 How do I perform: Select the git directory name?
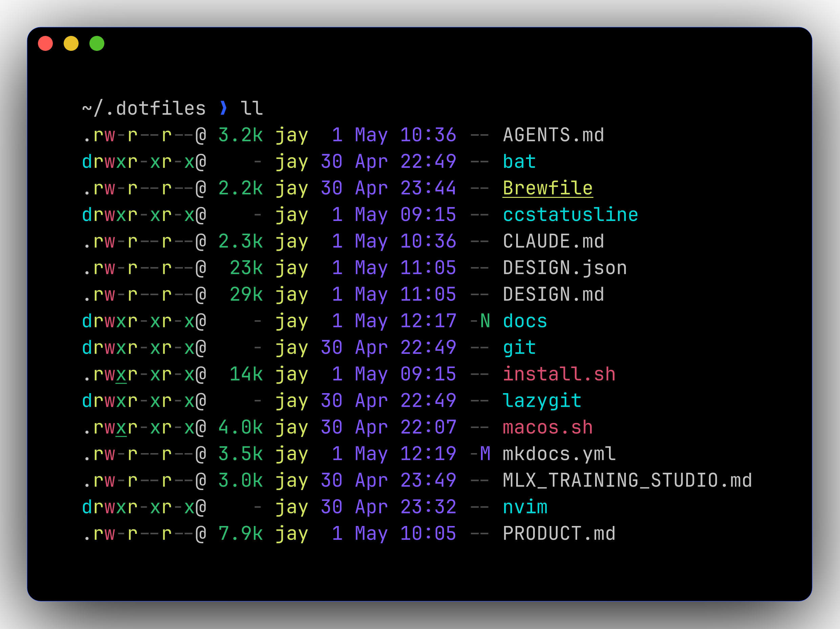tap(519, 348)
